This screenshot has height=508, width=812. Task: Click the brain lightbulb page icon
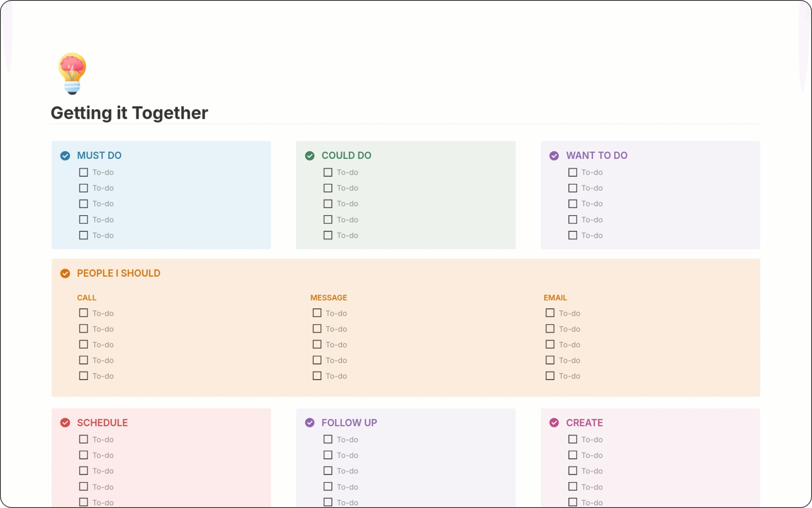click(72, 73)
